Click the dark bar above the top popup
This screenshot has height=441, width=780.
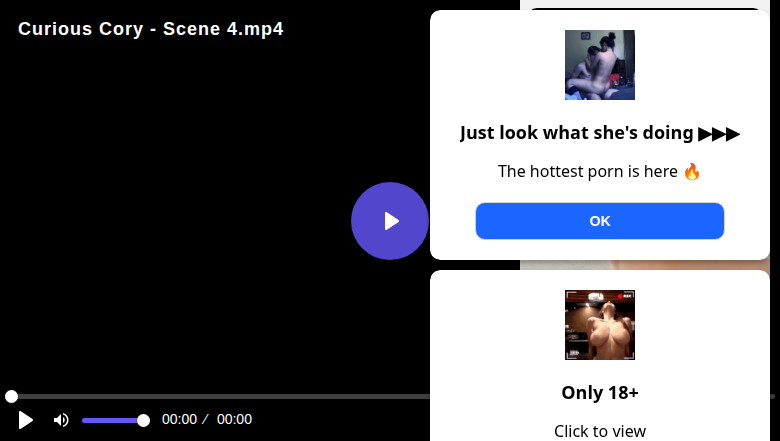pos(645,7)
